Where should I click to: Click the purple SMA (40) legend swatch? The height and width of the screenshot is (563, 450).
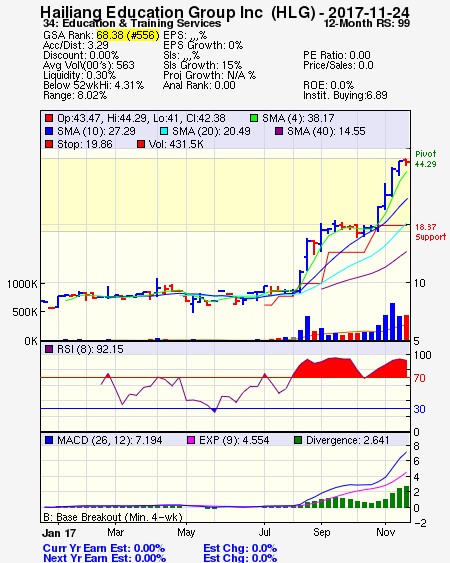tap(279, 131)
